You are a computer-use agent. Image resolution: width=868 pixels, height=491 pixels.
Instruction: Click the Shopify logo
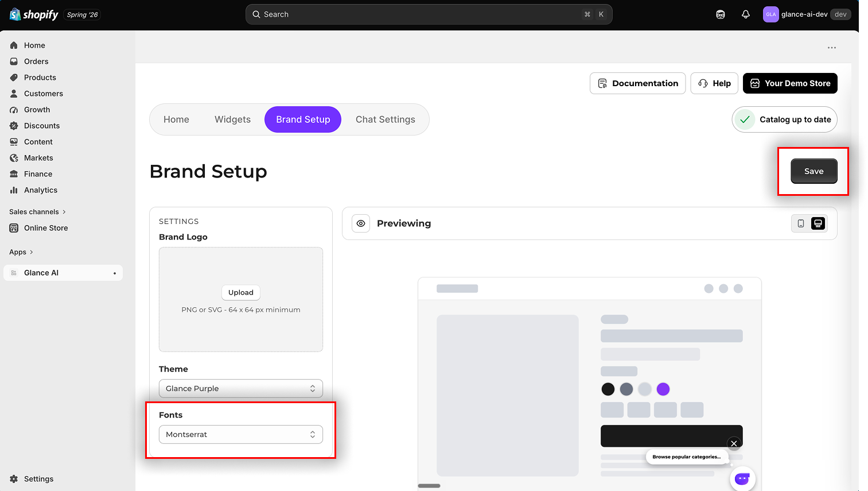(34, 14)
